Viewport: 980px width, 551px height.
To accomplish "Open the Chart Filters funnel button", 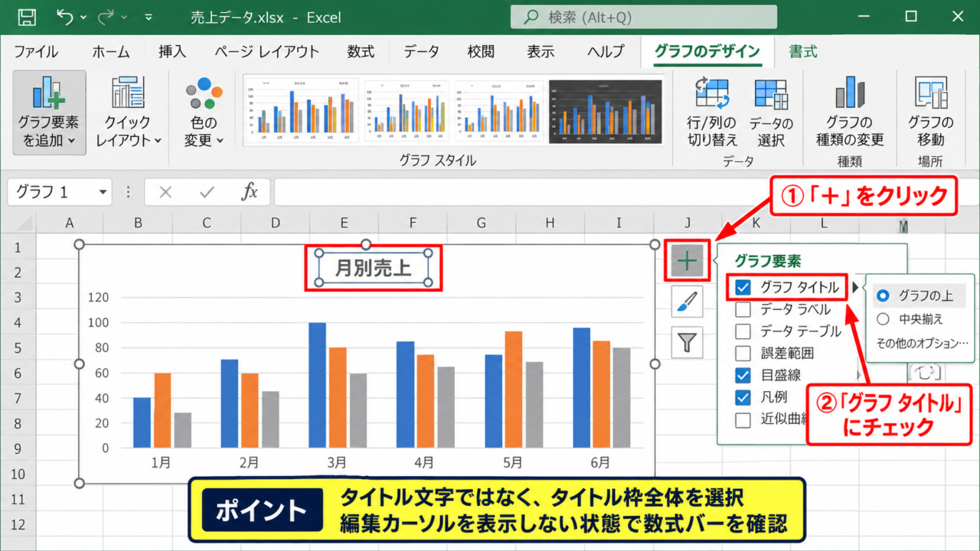I will coord(688,342).
